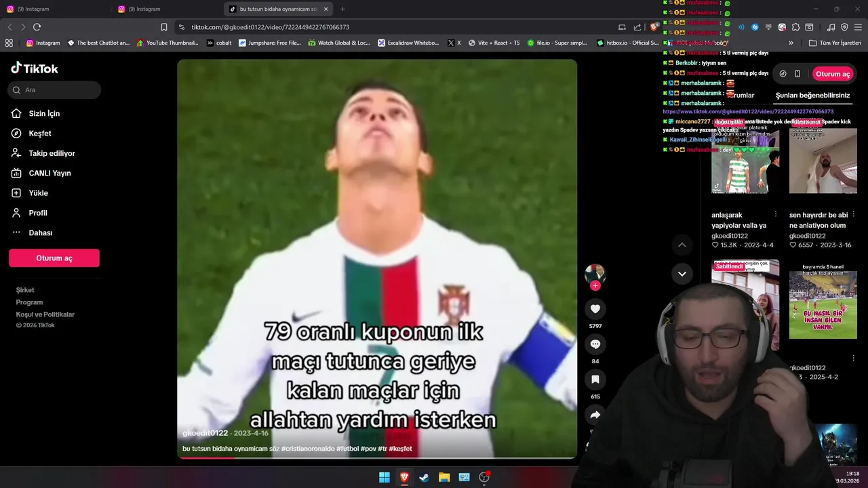
Task: Go forward in browser history
Action: coord(23,27)
